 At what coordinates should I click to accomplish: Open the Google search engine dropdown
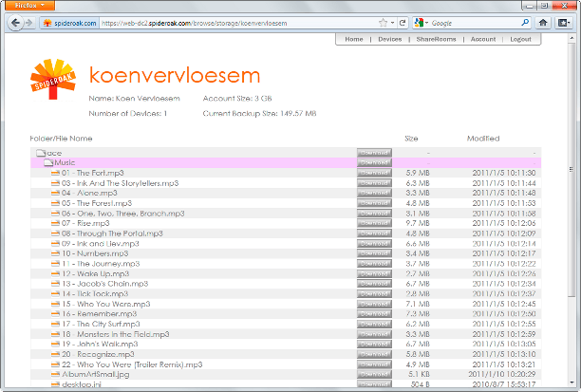tap(422, 23)
